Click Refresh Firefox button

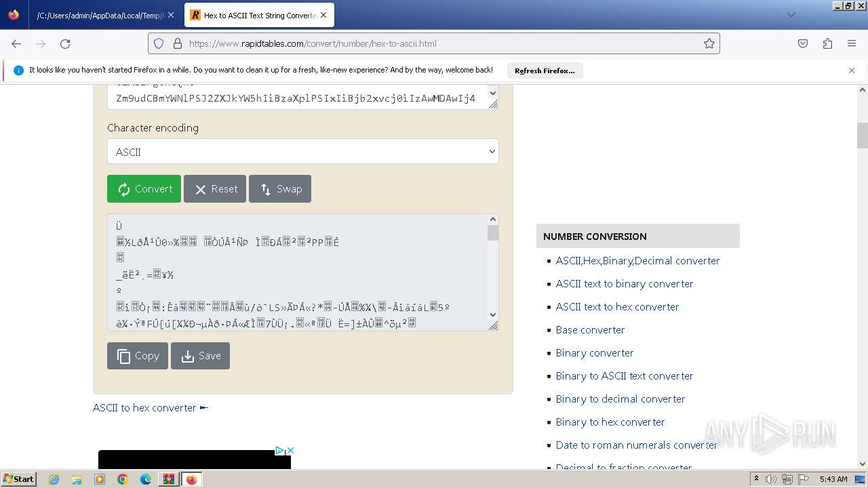pos(545,70)
